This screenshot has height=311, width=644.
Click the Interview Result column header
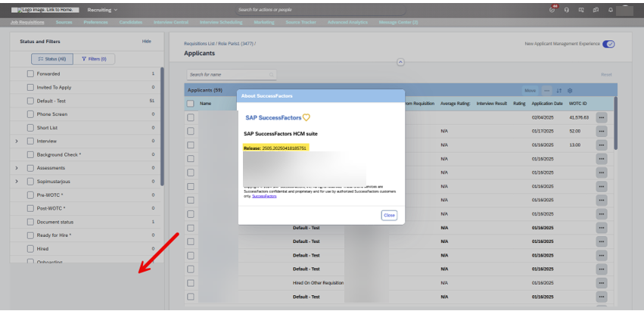coord(492,104)
